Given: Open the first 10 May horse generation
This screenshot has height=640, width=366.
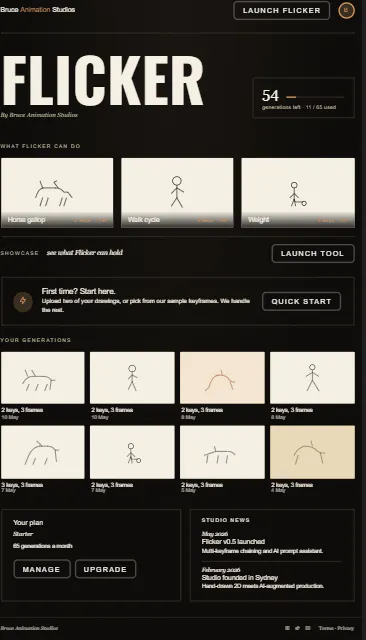Looking at the screenshot, I should click(x=43, y=378).
